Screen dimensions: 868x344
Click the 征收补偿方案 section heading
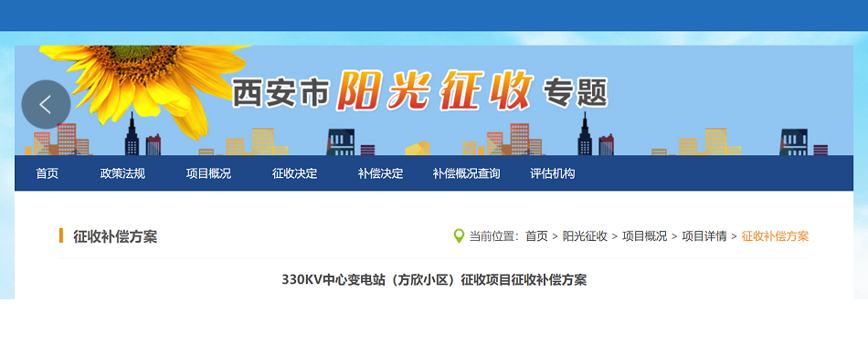[x=115, y=236]
